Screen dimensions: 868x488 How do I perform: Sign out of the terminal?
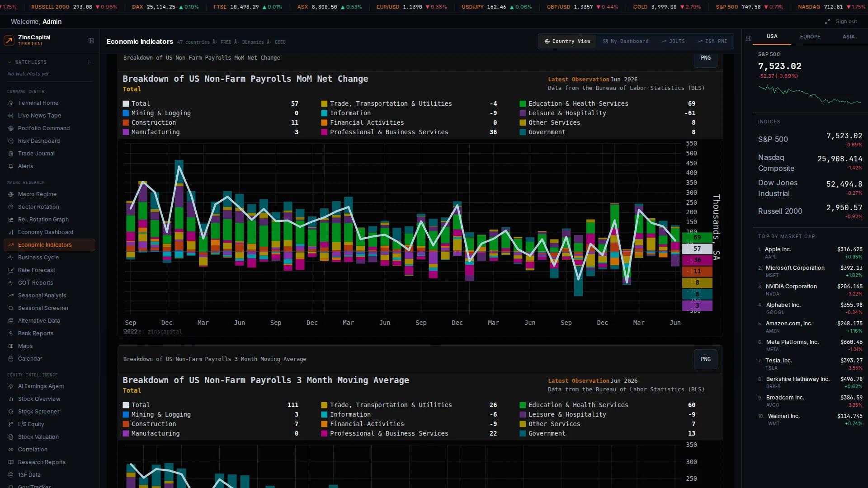pyautogui.click(x=846, y=22)
